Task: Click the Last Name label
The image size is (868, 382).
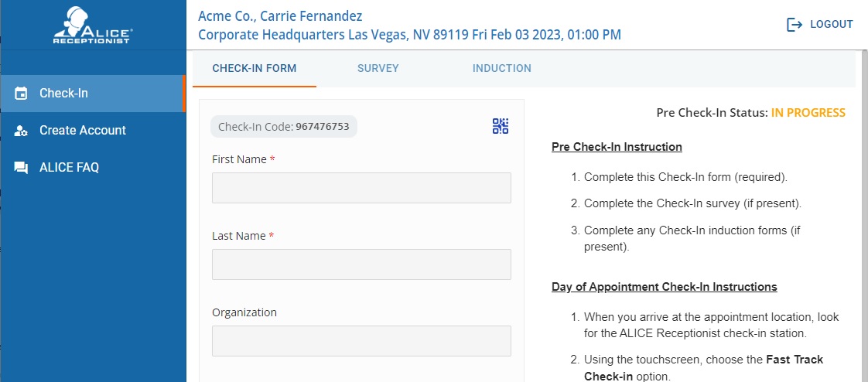Action: [243, 236]
